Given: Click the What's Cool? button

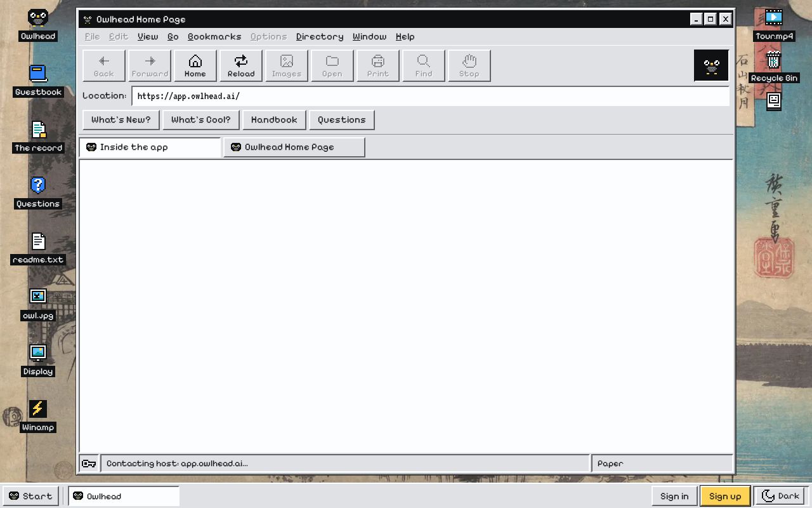Looking at the screenshot, I should [201, 119].
